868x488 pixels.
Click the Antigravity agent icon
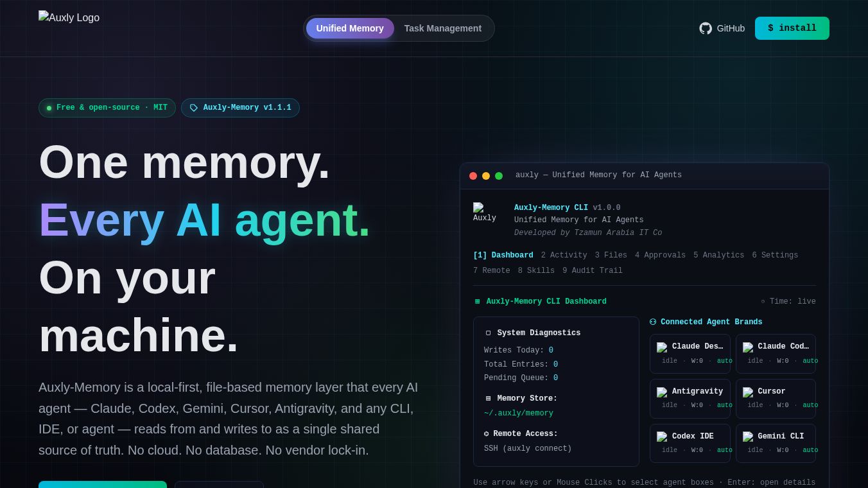pyautogui.click(x=662, y=392)
